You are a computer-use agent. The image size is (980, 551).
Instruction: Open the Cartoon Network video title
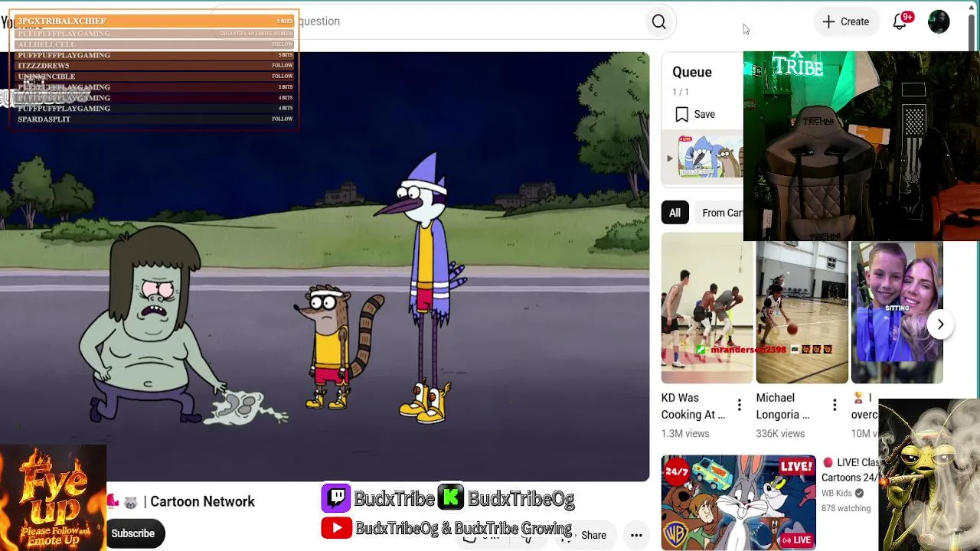click(x=181, y=502)
